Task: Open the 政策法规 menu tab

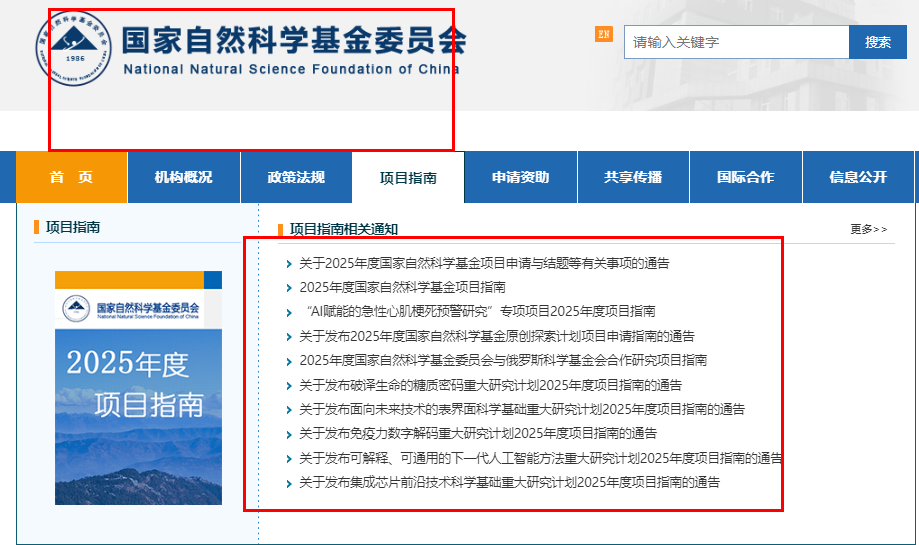Action: click(296, 177)
